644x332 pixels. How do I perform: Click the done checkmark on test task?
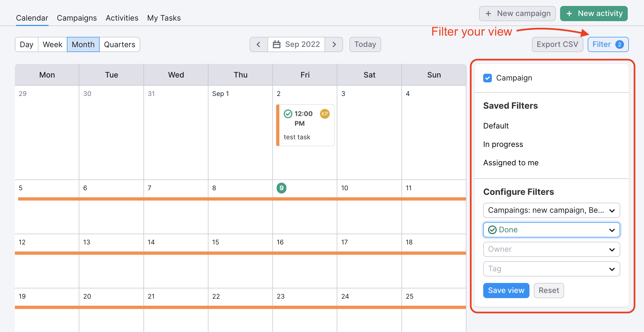288,114
